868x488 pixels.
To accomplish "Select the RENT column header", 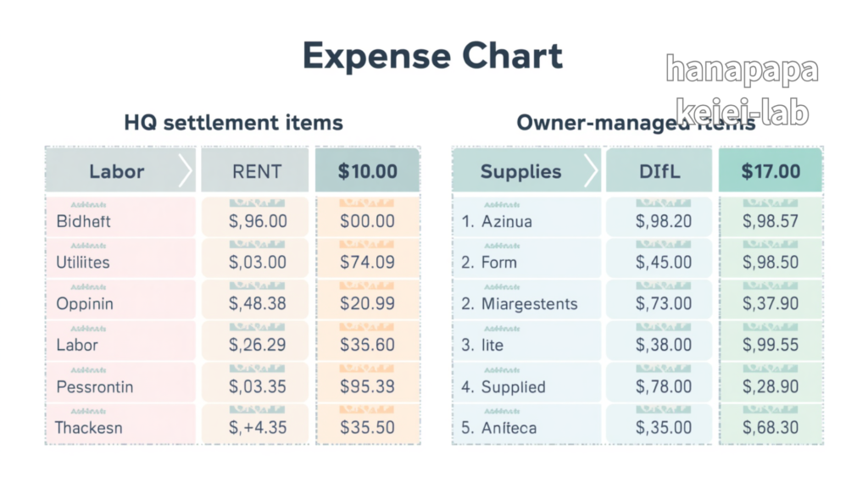I will 257,172.
